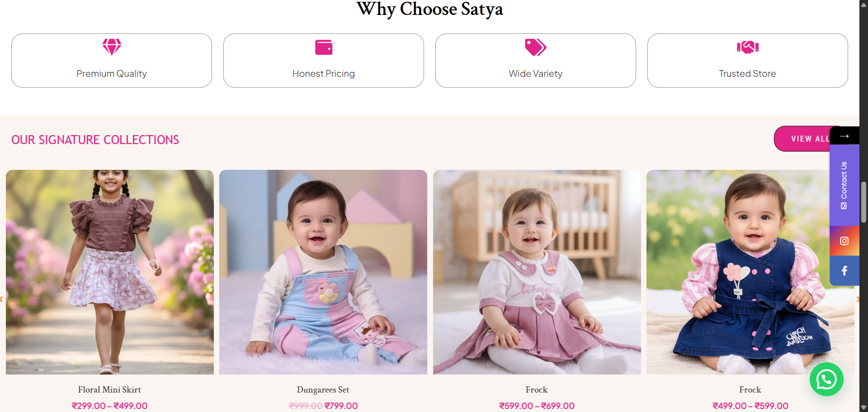This screenshot has height=412, width=868.
Task: Open the pink Frock product image
Action: 537,272
